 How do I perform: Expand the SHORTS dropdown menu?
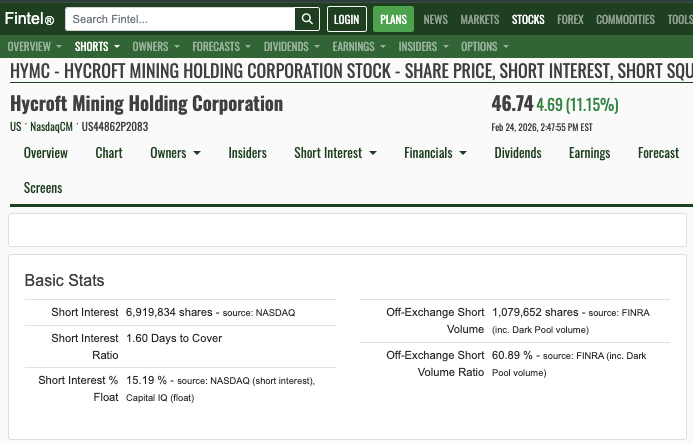tap(97, 46)
